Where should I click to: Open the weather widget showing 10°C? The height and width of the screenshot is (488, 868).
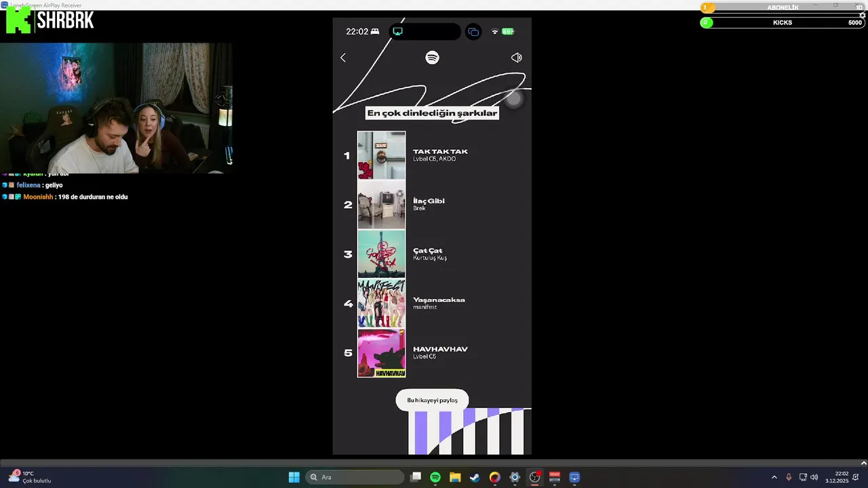[31, 477]
